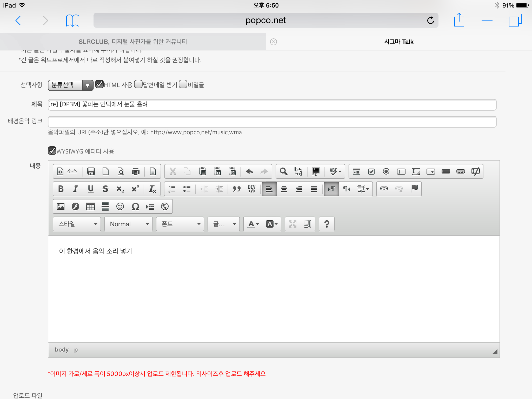This screenshot has width=532, height=399.
Task: Toggle the HTML 사용 checkbox
Action: pyautogui.click(x=99, y=84)
